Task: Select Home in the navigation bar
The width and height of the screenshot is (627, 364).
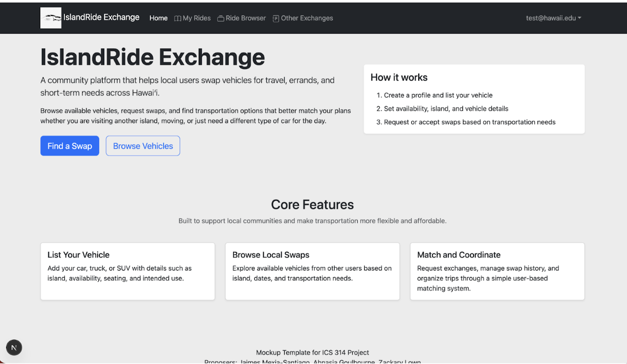Action: pos(159,18)
